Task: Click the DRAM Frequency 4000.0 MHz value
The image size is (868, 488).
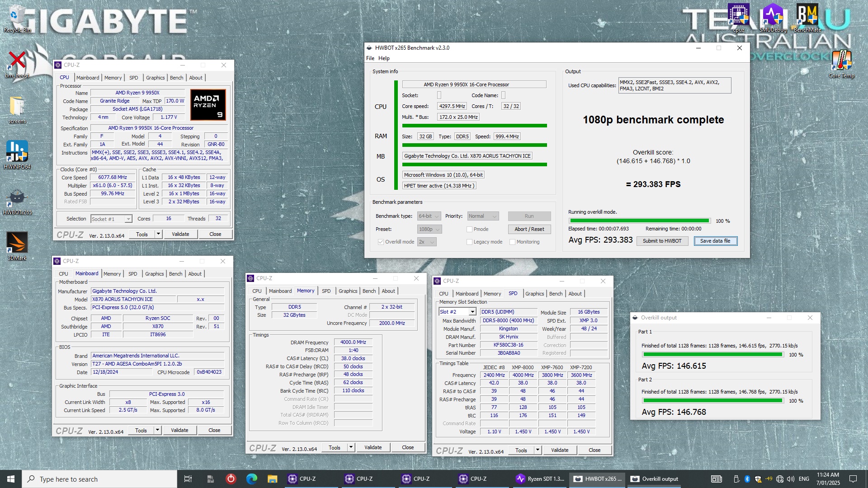Action: [353, 343]
